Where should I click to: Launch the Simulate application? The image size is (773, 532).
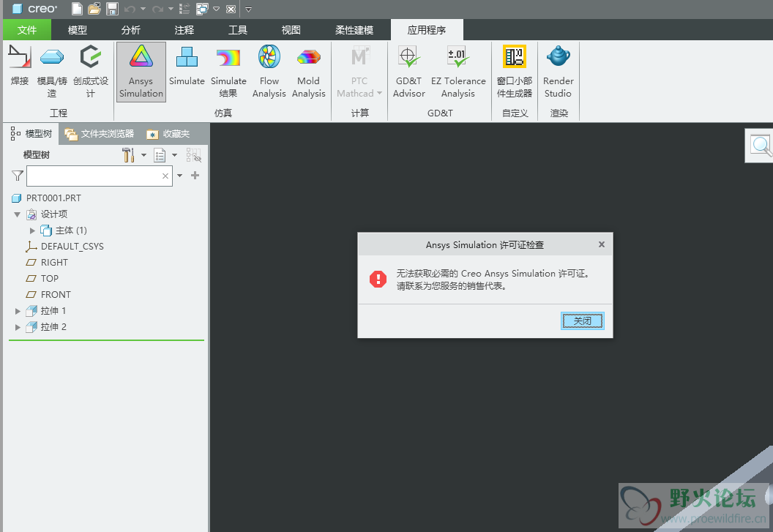(187, 67)
